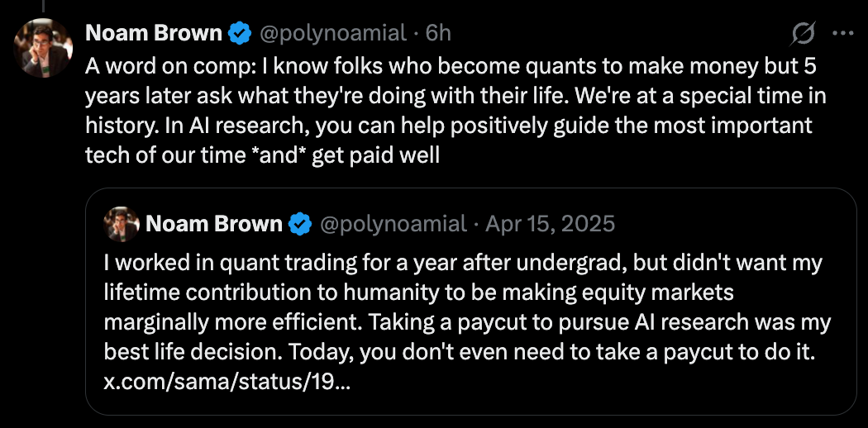Click the verified badge inside the quoted tweet
Screen dimensions: 868x428
click(x=300, y=224)
